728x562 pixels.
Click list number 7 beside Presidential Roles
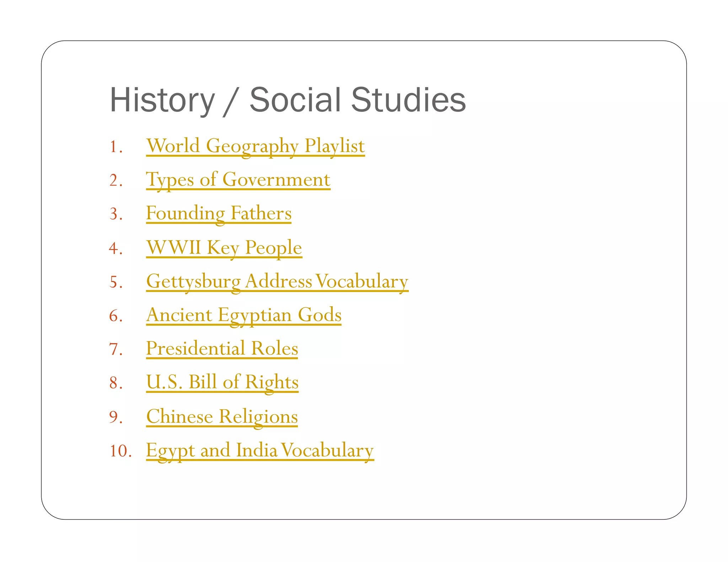click(116, 349)
